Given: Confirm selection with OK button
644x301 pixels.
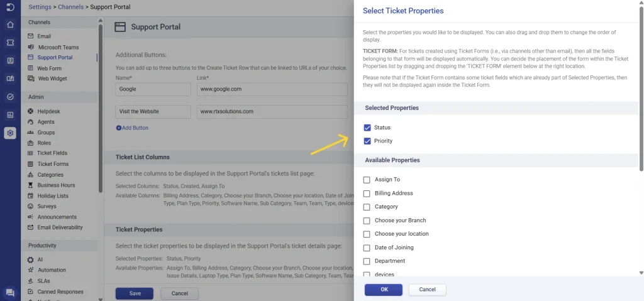Looking at the screenshot, I should (384, 290).
